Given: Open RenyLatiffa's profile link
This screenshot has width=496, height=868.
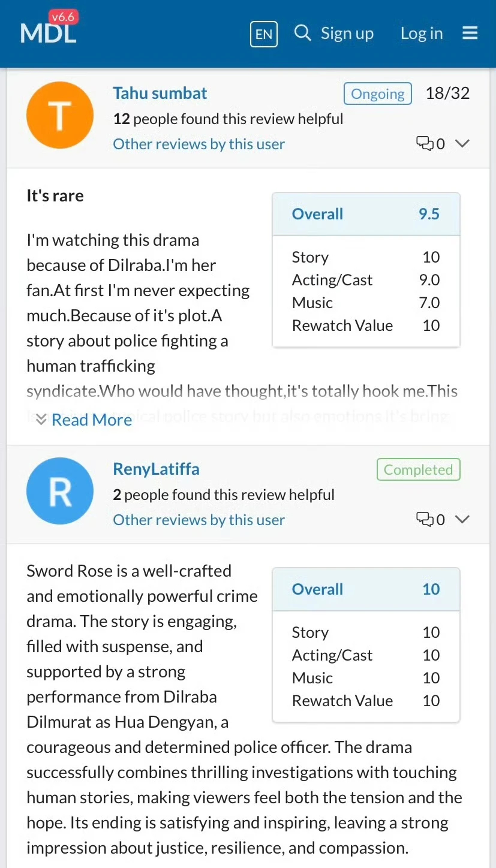Looking at the screenshot, I should click(156, 469).
